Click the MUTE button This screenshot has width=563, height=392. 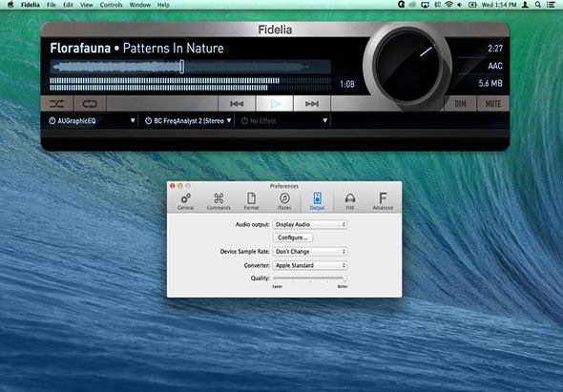493,104
